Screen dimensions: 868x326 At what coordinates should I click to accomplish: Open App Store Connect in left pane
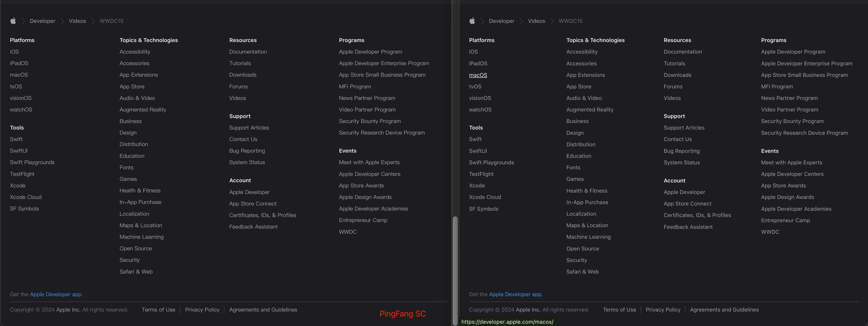[252, 203]
